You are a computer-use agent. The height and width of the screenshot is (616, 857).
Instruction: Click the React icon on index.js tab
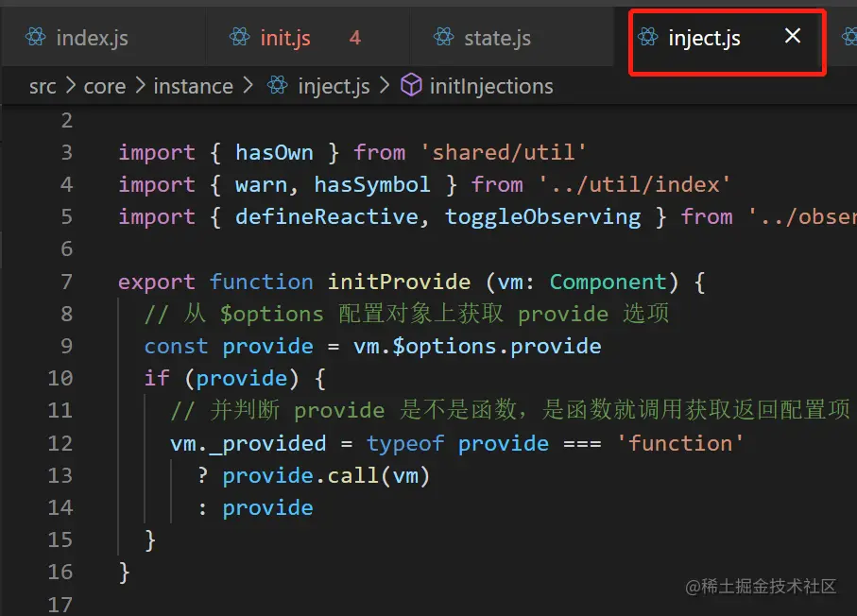pyautogui.click(x=36, y=38)
